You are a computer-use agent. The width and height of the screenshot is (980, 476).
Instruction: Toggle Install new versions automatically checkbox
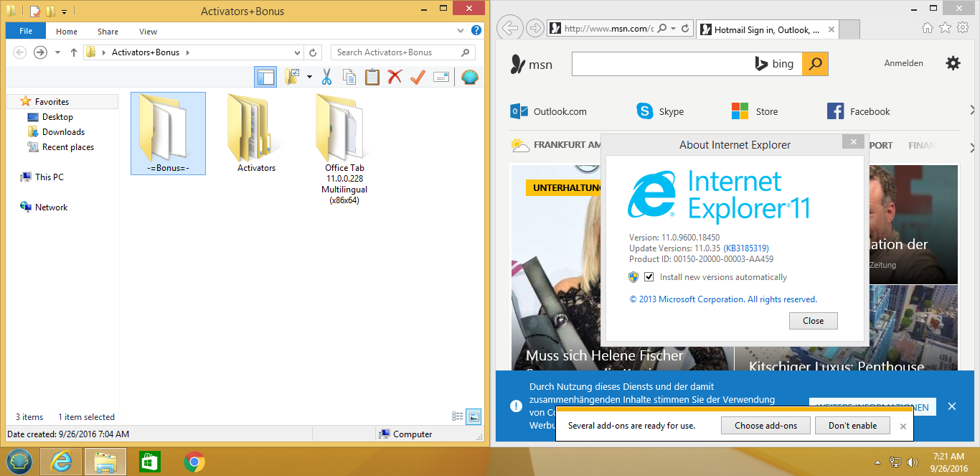coord(649,277)
